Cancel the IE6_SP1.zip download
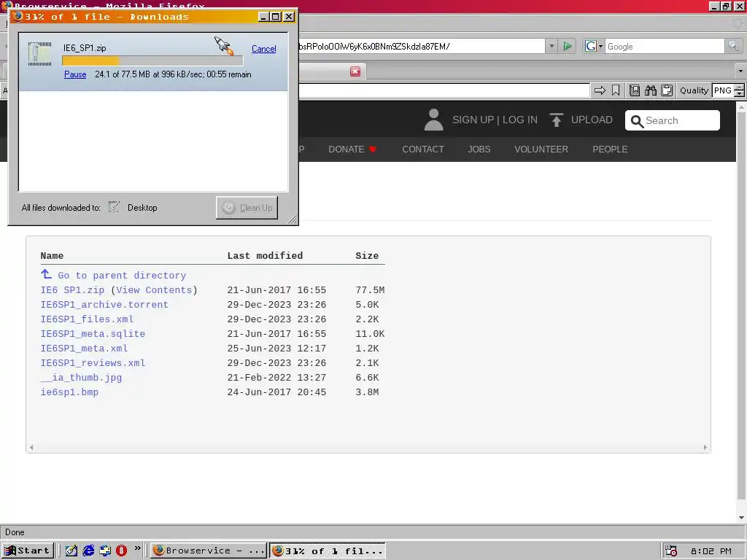The height and width of the screenshot is (560, 747). (264, 49)
